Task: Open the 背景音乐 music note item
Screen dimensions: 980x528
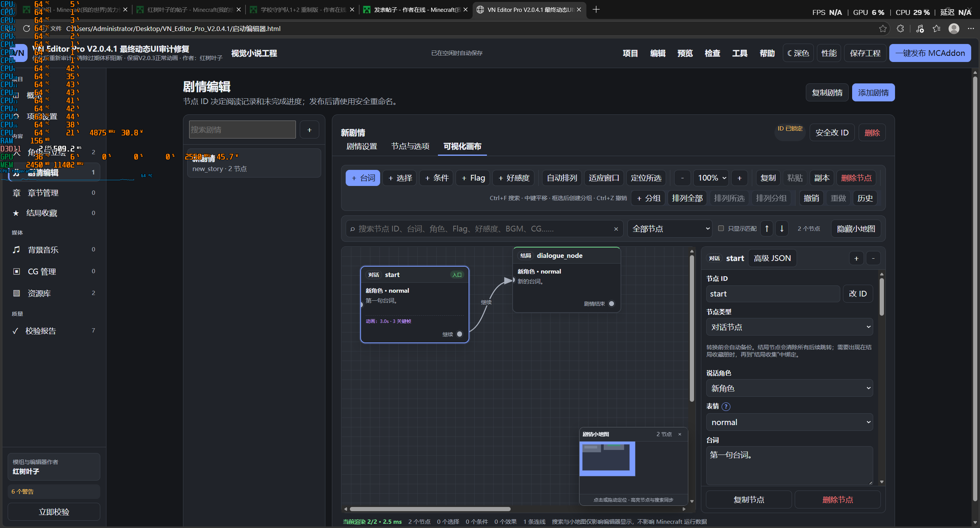Action: pyautogui.click(x=16, y=250)
